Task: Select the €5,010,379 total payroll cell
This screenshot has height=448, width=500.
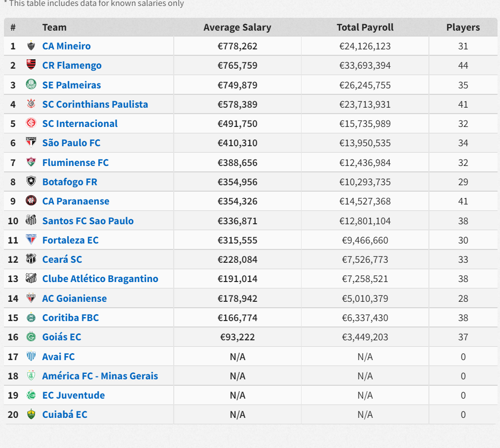Action: pos(365,299)
